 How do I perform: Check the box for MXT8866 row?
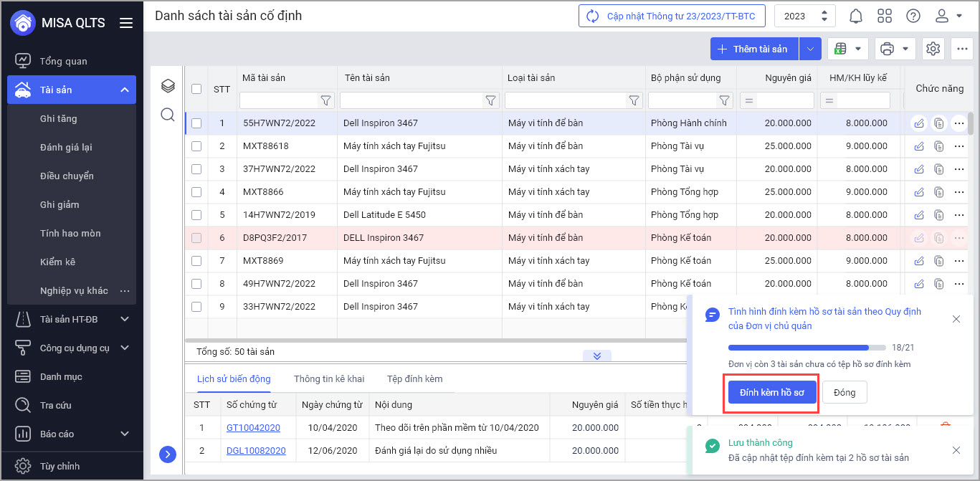[x=196, y=192]
